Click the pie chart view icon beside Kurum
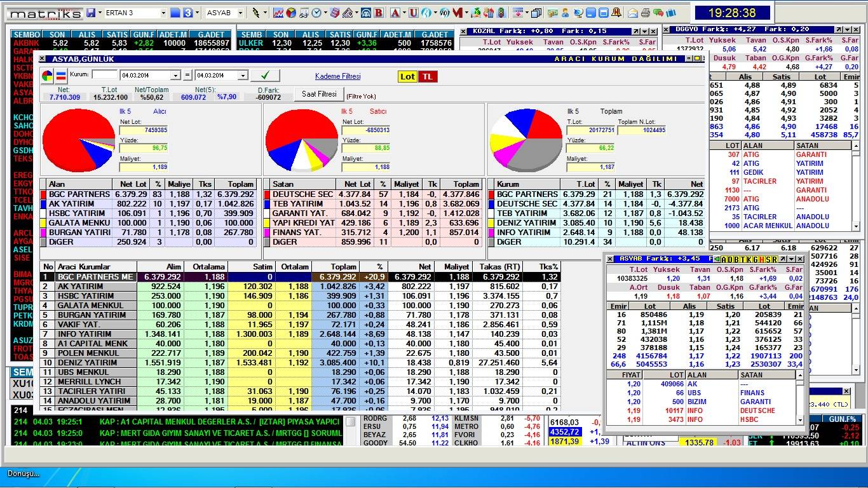 click(48, 76)
